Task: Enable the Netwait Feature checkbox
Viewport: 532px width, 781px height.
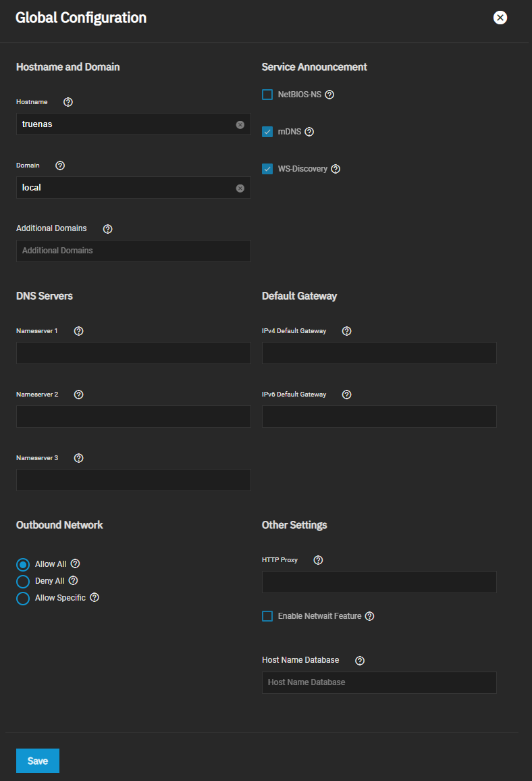Action: (x=267, y=616)
